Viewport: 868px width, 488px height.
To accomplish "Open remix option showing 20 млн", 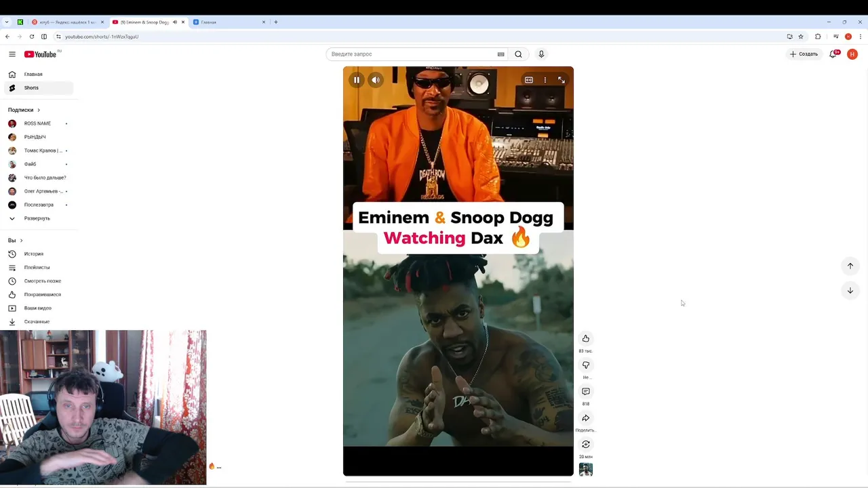I will point(586,445).
